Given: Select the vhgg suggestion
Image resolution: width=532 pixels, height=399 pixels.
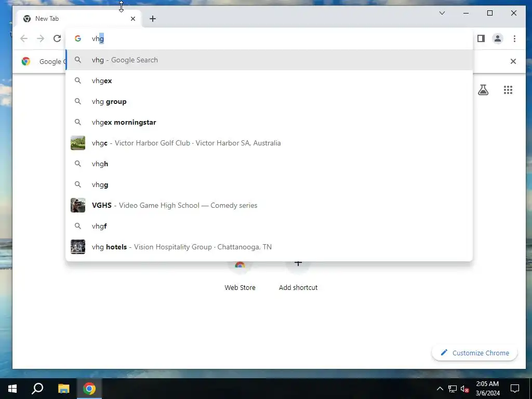Looking at the screenshot, I should click(270, 184).
